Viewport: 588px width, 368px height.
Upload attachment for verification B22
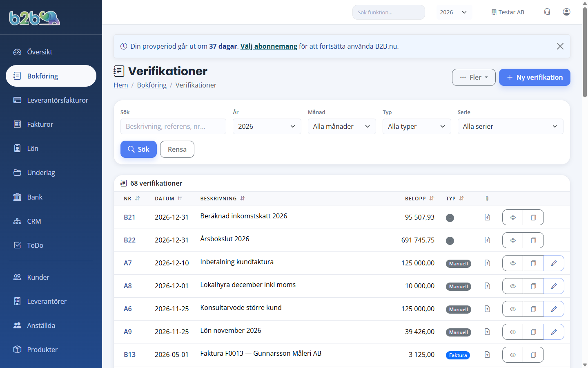click(487, 240)
